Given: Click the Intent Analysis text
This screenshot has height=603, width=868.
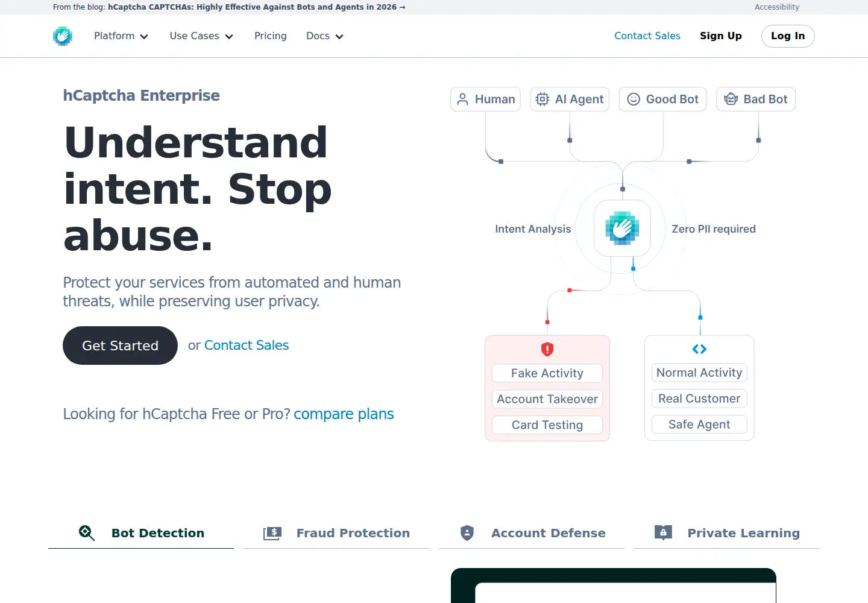Looking at the screenshot, I should click(x=533, y=229).
